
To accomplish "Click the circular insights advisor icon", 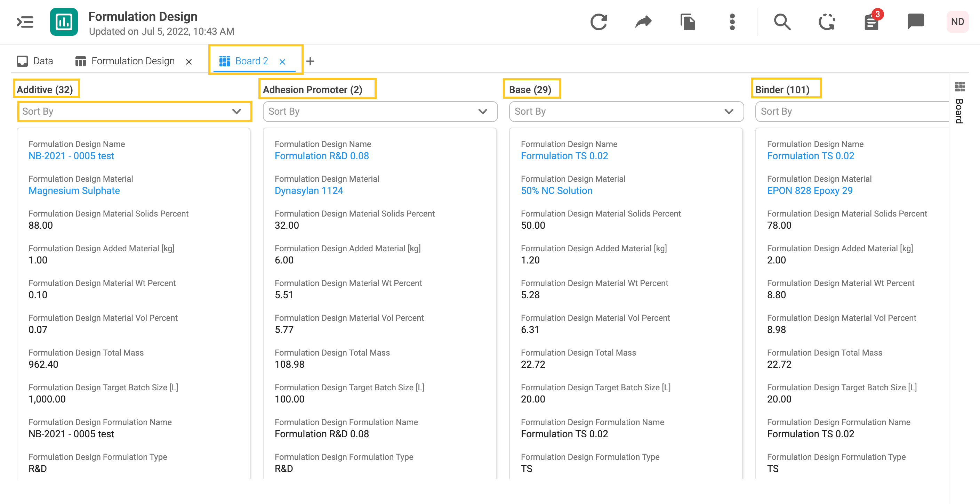I will (827, 22).
